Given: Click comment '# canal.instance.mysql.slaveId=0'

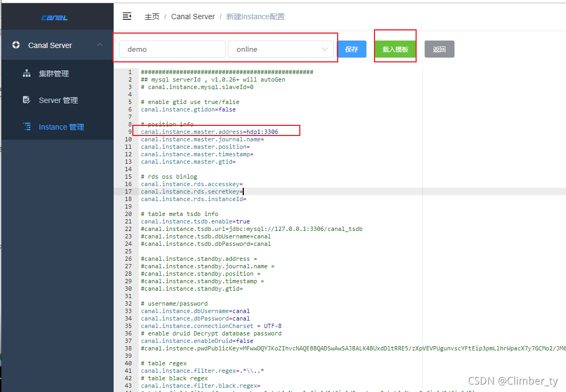Looking at the screenshot, I should click(197, 87).
